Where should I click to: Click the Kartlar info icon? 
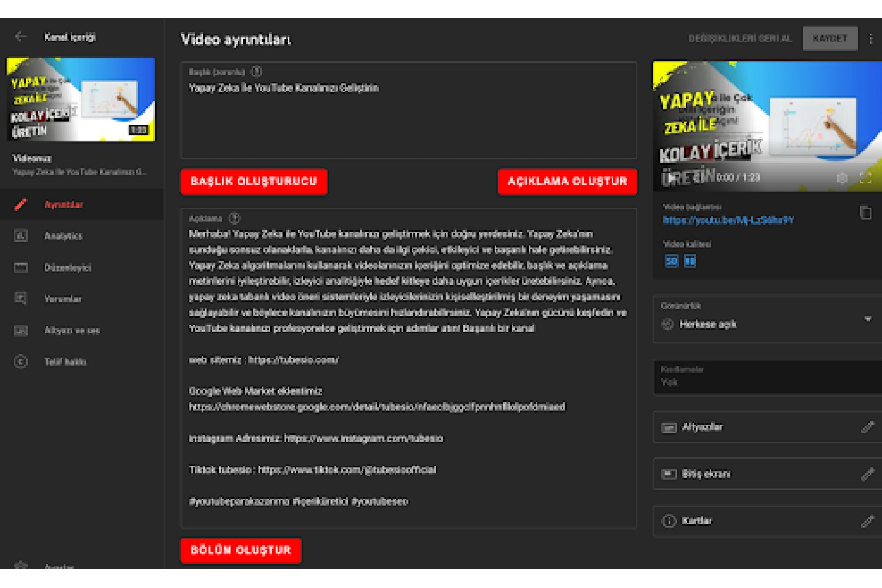point(669,521)
